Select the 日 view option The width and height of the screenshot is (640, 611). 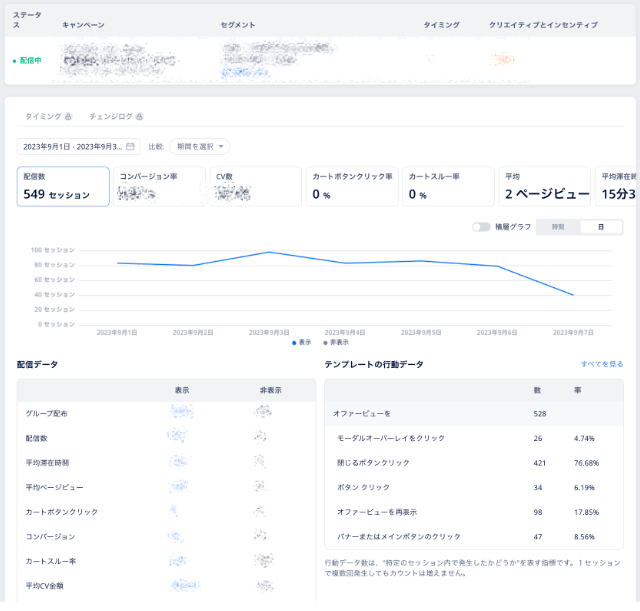pos(600,227)
